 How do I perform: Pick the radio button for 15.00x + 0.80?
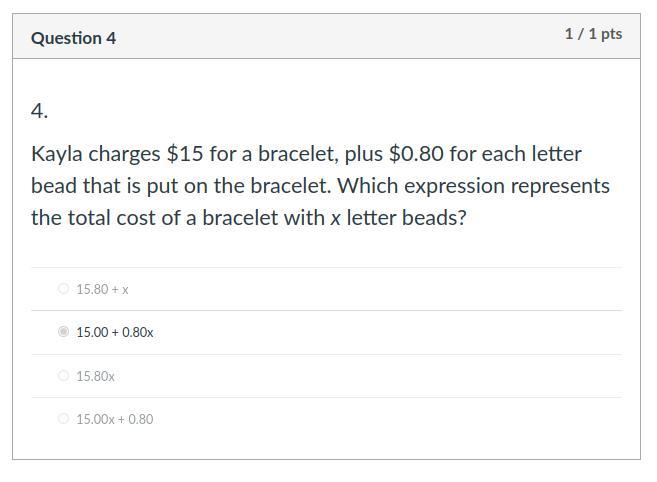[x=64, y=419]
